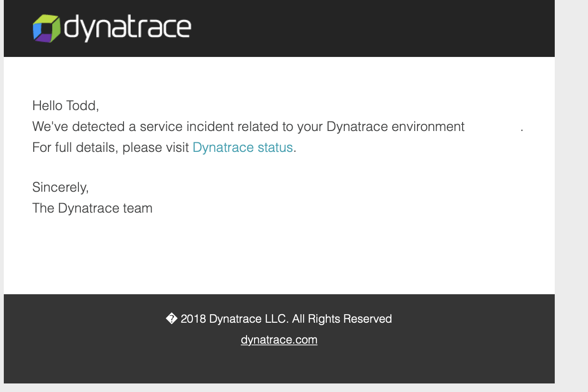Image resolution: width=588 pixels, height=392 pixels.
Task: Click the Dynatrace logo in the header
Action: click(x=112, y=28)
